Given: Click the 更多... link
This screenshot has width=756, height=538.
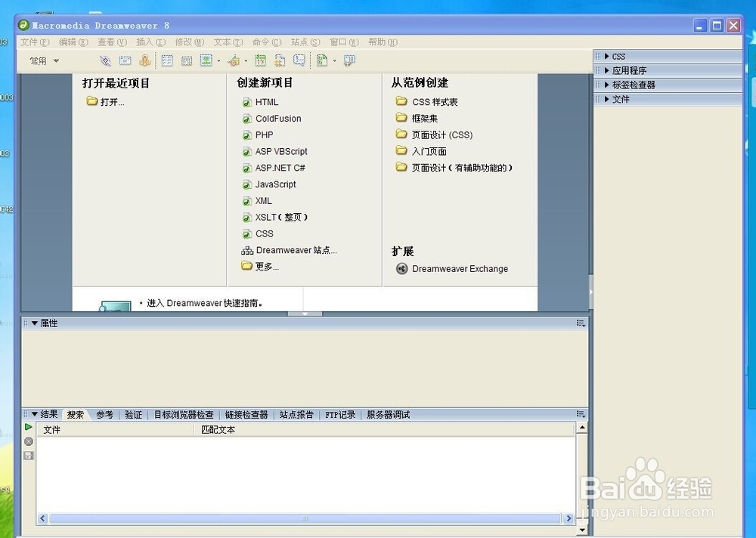Looking at the screenshot, I should click(x=267, y=267).
